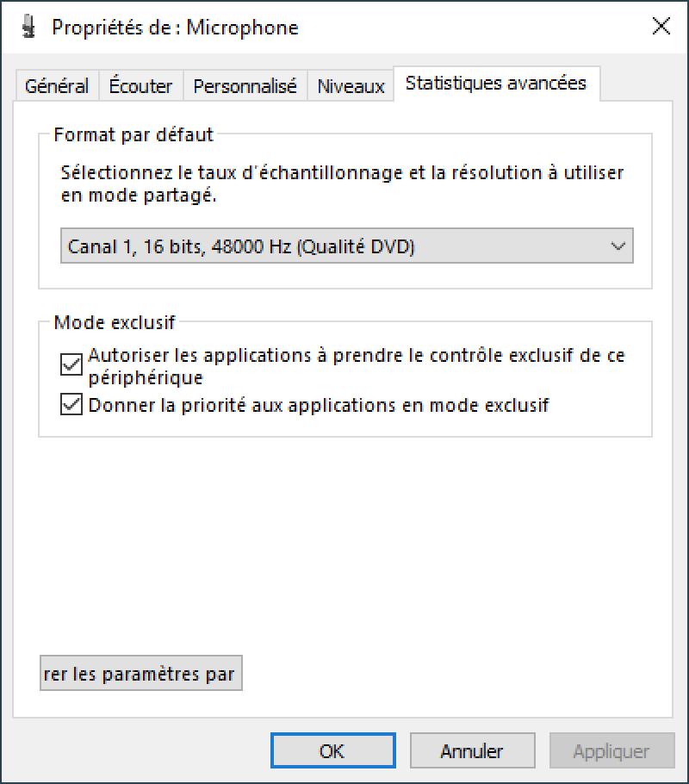Go to the Personnalisé tab
The height and width of the screenshot is (784, 689).
point(245,86)
